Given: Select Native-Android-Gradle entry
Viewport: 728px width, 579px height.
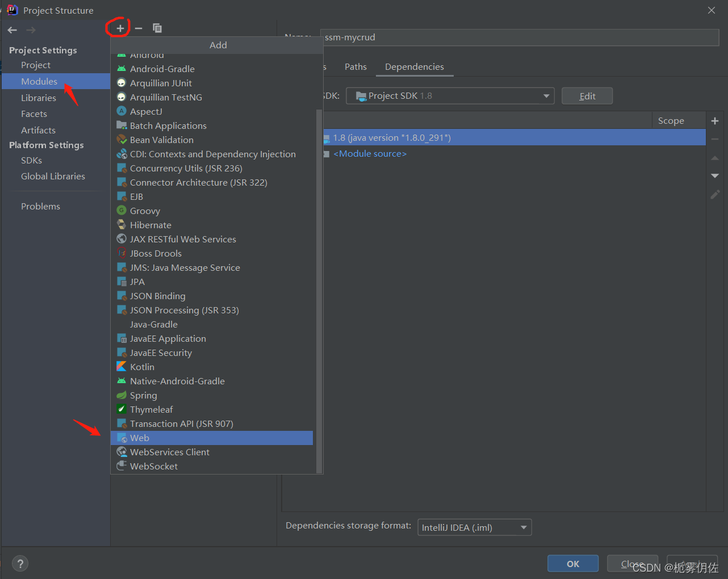Looking at the screenshot, I should 212,381.
